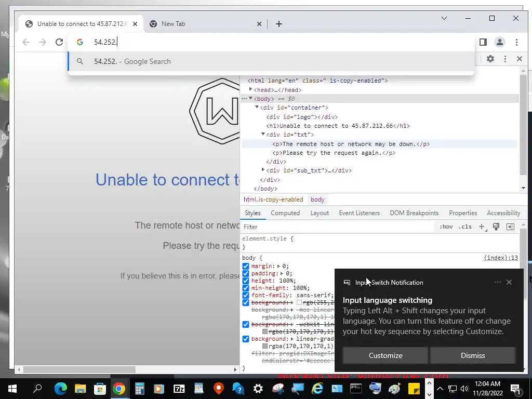Switch to the Layout tab
Image resolution: width=532 pixels, height=399 pixels.
320,213
